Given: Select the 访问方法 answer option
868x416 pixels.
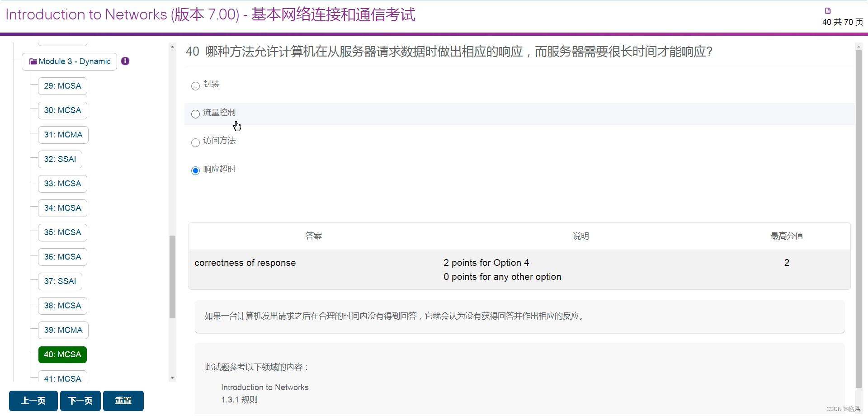Looking at the screenshot, I should click(195, 142).
